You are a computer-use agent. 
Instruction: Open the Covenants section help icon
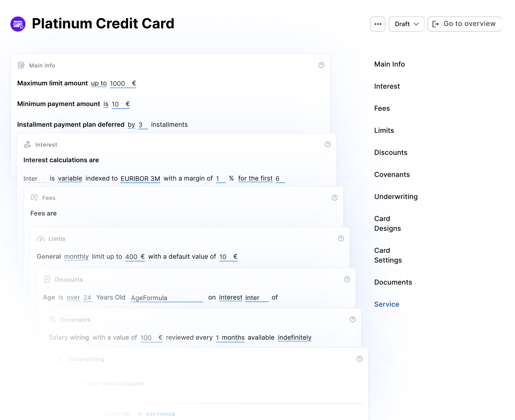[x=352, y=319]
